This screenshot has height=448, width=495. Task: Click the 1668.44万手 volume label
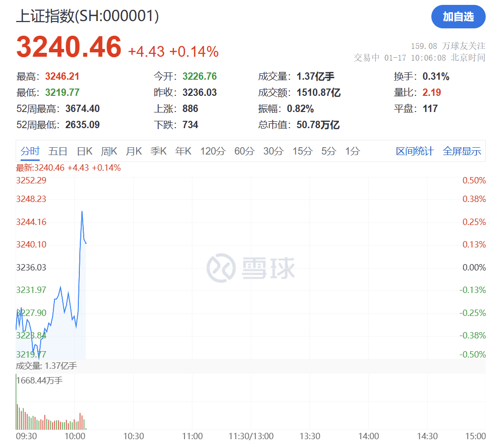[40, 381]
